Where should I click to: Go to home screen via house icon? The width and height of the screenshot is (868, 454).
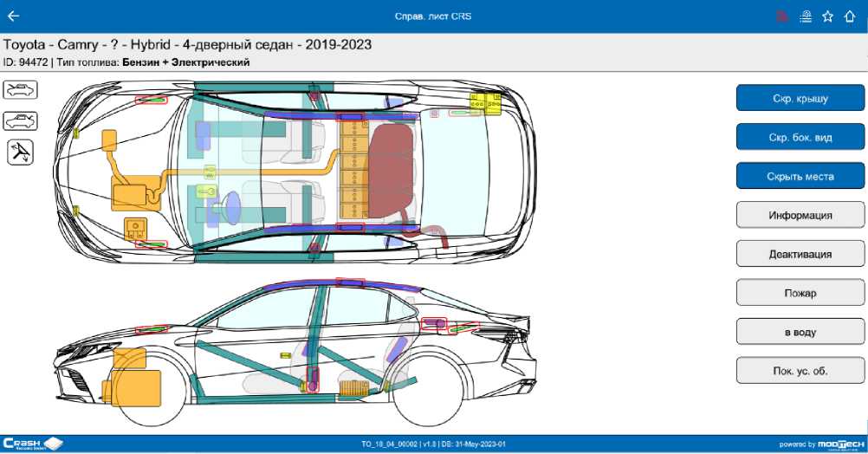coord(850,16)
